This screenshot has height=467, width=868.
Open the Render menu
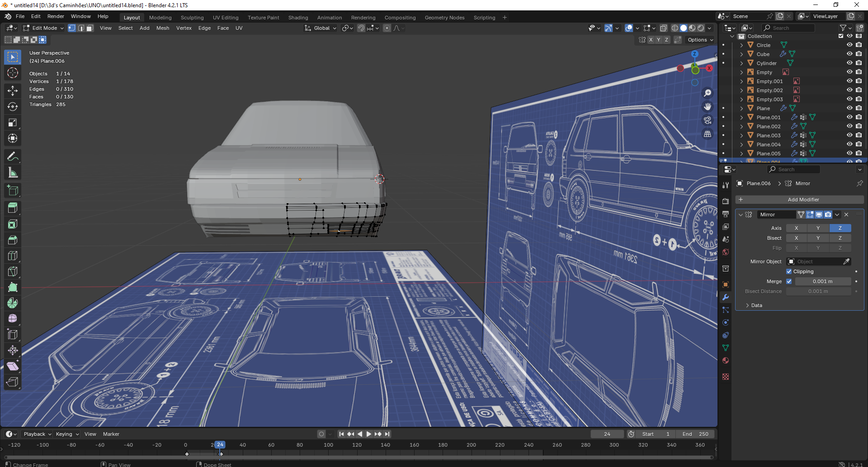[x=56, y=16]
